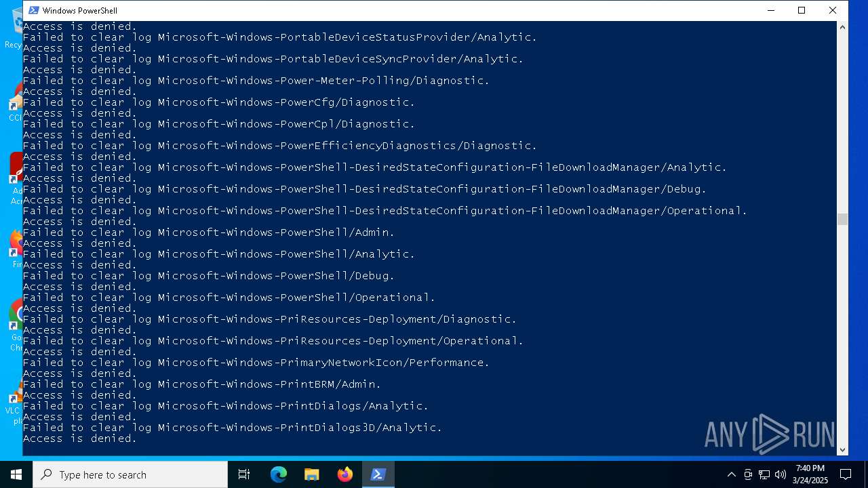Open network status tray icon
Image resolution: width=868 pixels, height=488 pixels.
[764, 474]
